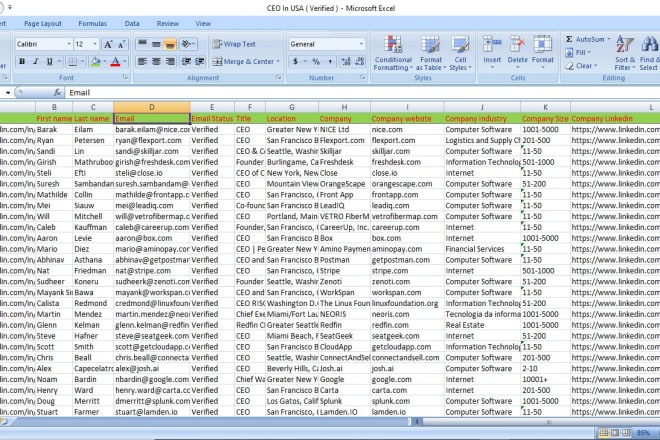Switch to Page Layout view in the status bar
This screenshot has width=660, height=440.
click(615, 432)
